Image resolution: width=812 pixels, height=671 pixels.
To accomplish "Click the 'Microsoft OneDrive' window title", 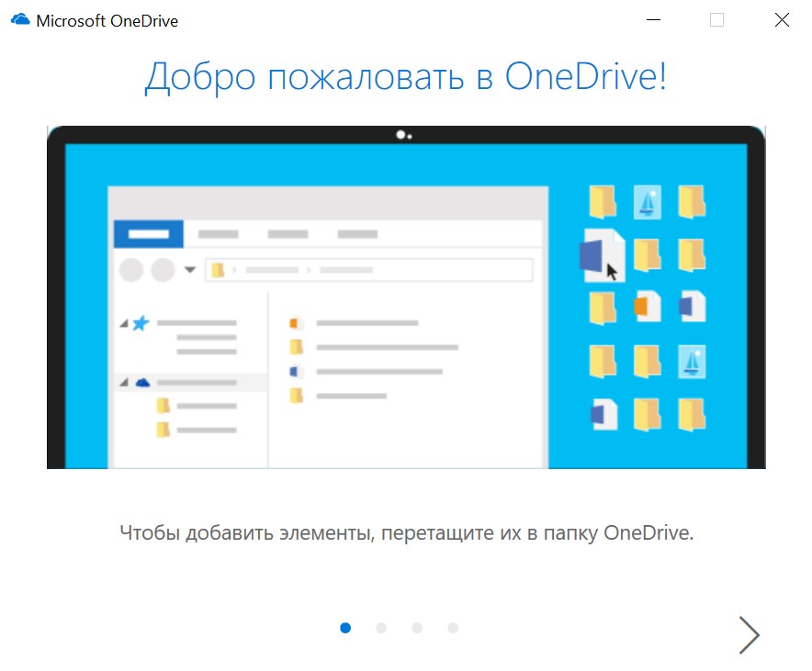I will tap(107, 21).
